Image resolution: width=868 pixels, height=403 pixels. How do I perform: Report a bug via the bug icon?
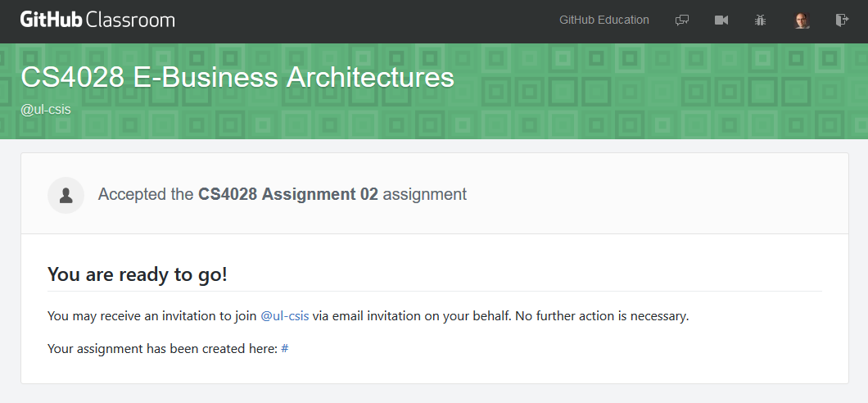point(760,20)
